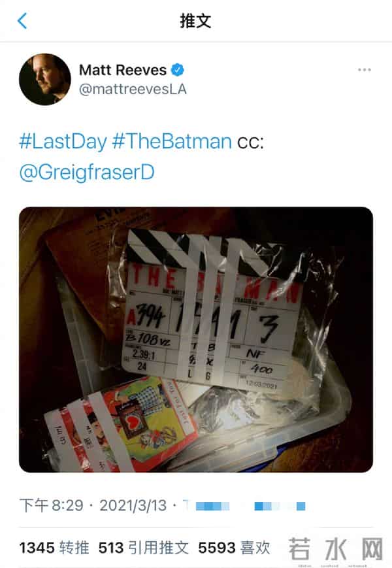The height and width of the screenshot is (568, 392).
Task: View the 1345 转推 retweets list
Action: [54, 547]
